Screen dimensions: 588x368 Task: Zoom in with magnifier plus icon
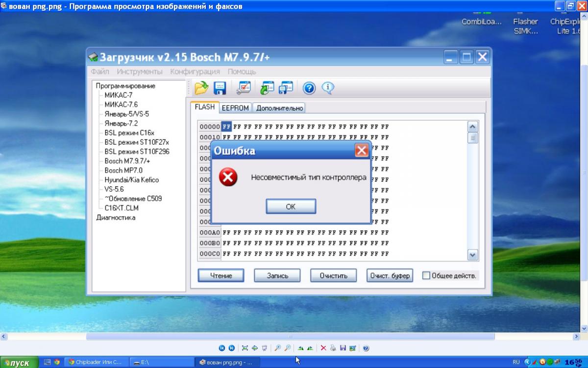tap(278, 348)
